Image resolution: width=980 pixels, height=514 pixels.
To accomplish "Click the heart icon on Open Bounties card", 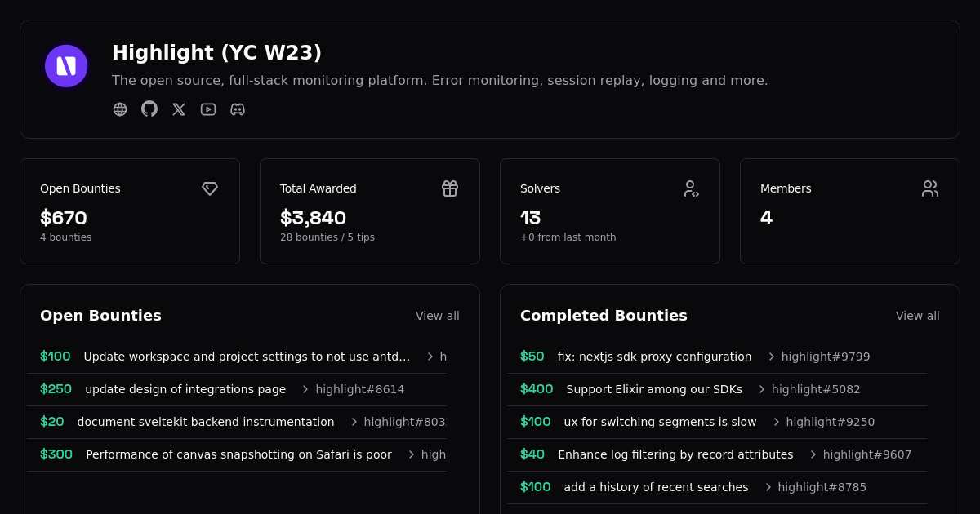I will pos(210,188).
